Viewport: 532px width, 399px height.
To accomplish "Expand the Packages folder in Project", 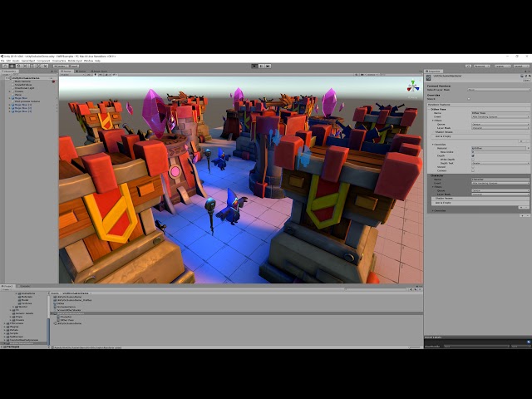I will (2, 347).
